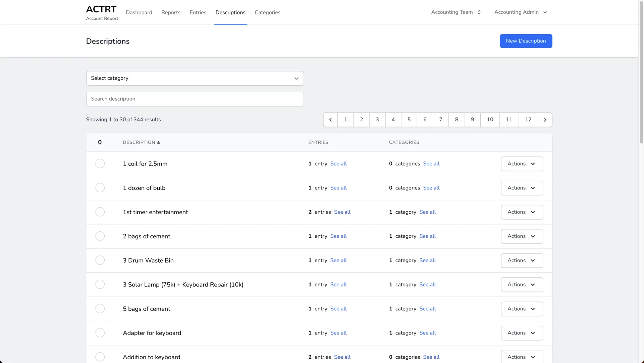The height and width of the screenshot is (363, 644).
Task: Expand Actions for '3 Drum Waste Bin'
Action: (x=522, y=261)
